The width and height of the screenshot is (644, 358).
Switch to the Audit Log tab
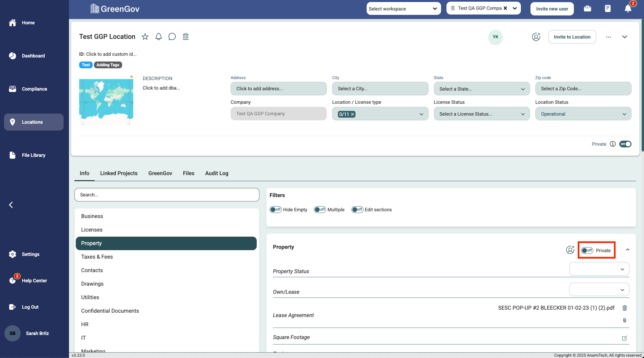coord(216,173)
